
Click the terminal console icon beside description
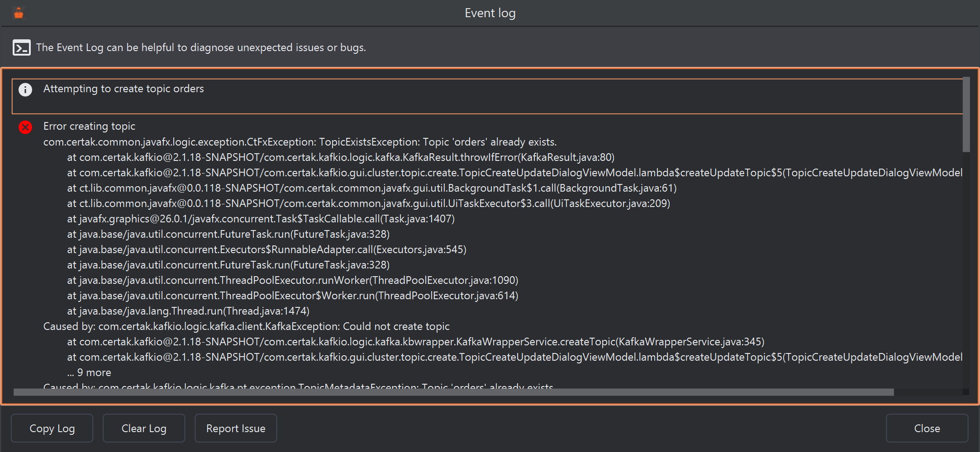pyautogui.click(x=22, y=47)
